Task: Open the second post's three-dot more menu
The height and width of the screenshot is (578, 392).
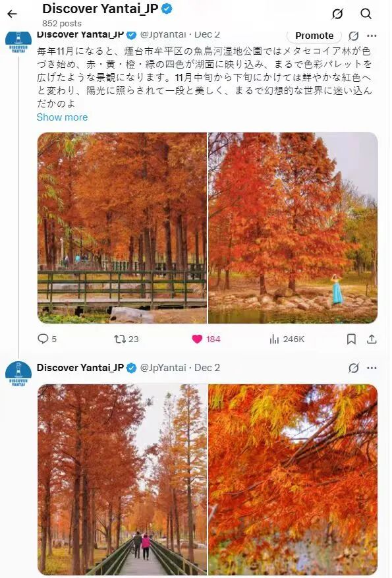Action: point(372,368)
